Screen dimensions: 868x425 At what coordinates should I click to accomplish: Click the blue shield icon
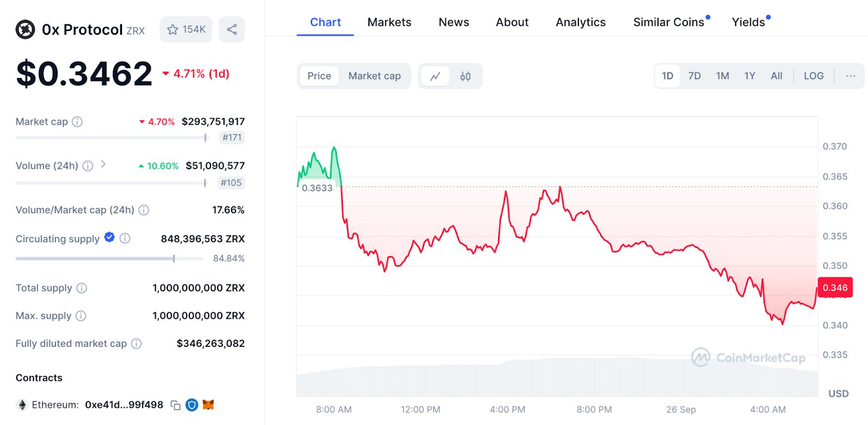click(x=192, y=405)
